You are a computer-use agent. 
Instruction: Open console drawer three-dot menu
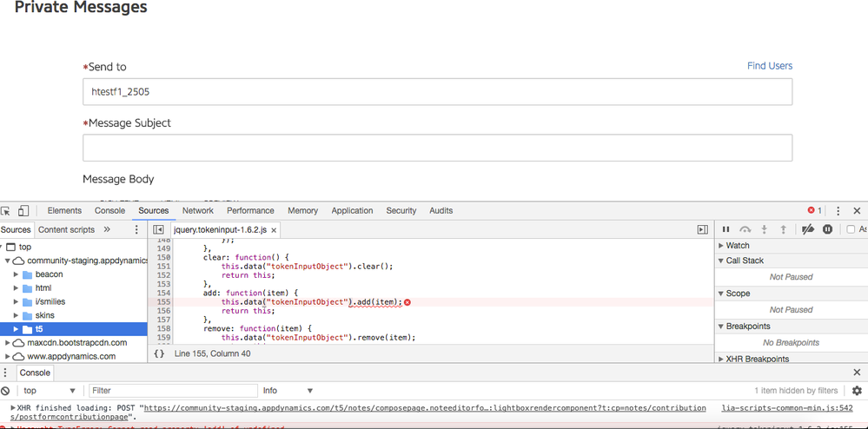(x=5, y=373)
